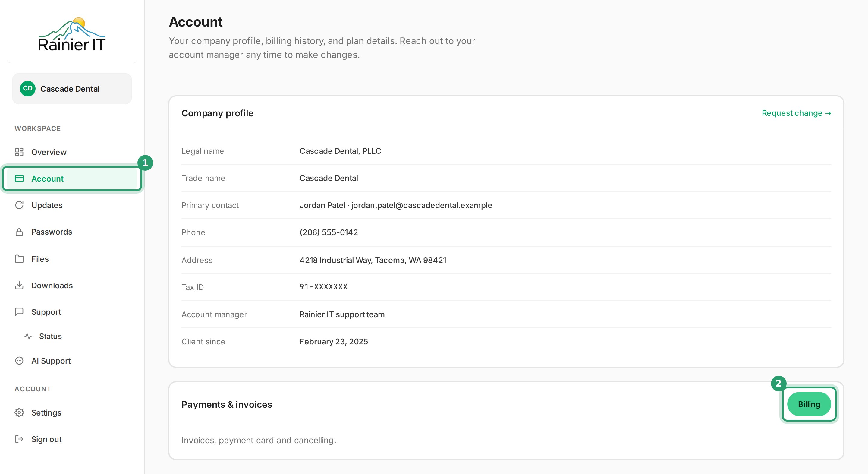The height and width of the screenshot is (474, 868).
Task: Click the Company profile heading
Action: point(217,113)
